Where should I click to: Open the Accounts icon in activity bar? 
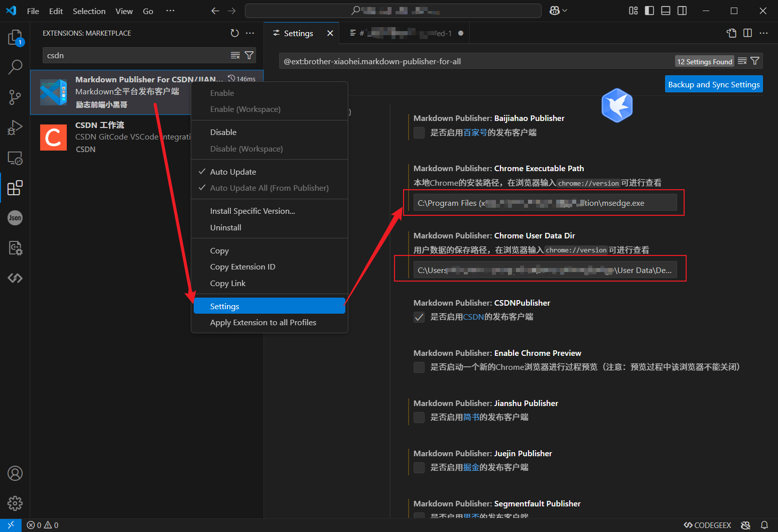pyautogui.click(x=15, y=473)
